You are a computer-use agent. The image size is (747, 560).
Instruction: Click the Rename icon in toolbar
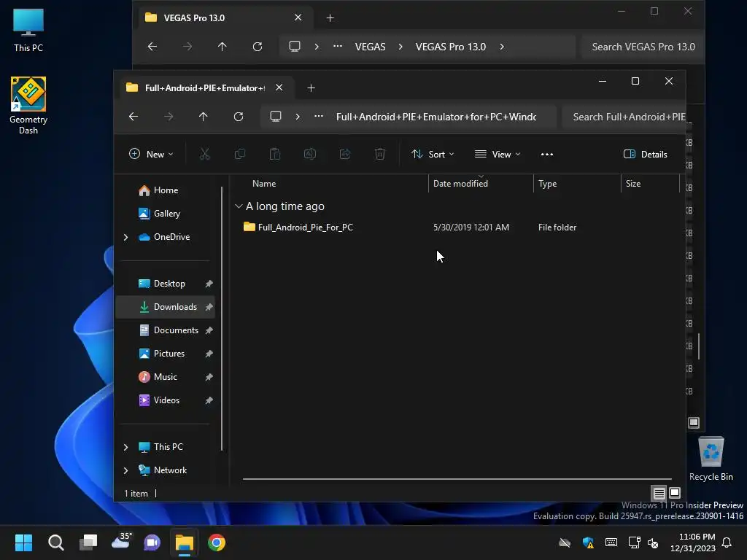pos(309,154)
